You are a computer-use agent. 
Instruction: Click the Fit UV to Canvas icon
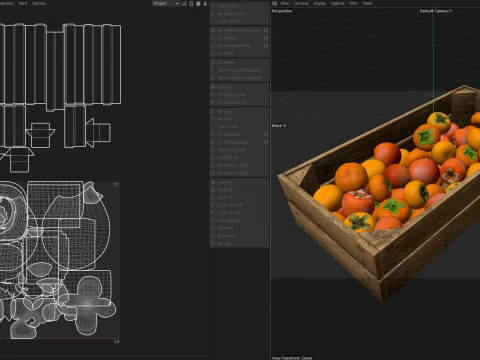[213, 94]
